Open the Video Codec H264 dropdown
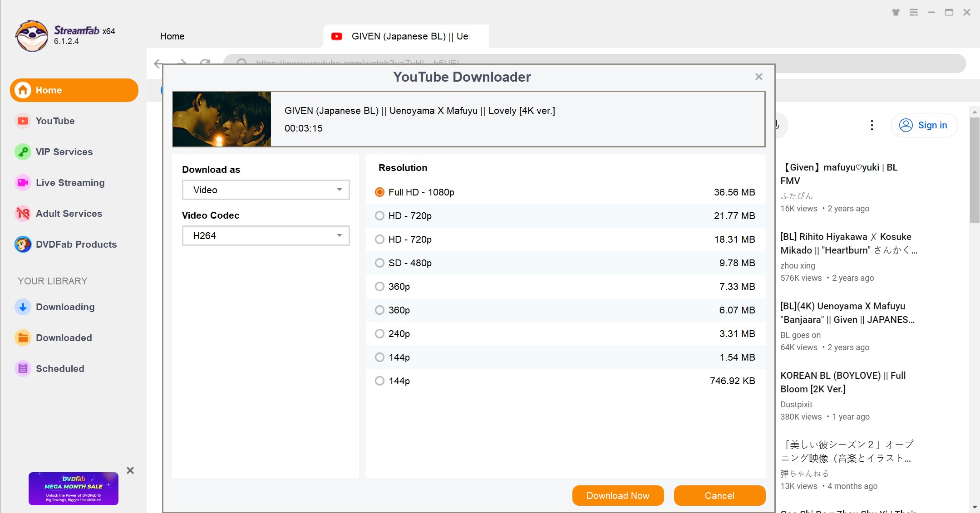Viewport: 980px width, 513px height. point(266,236)
